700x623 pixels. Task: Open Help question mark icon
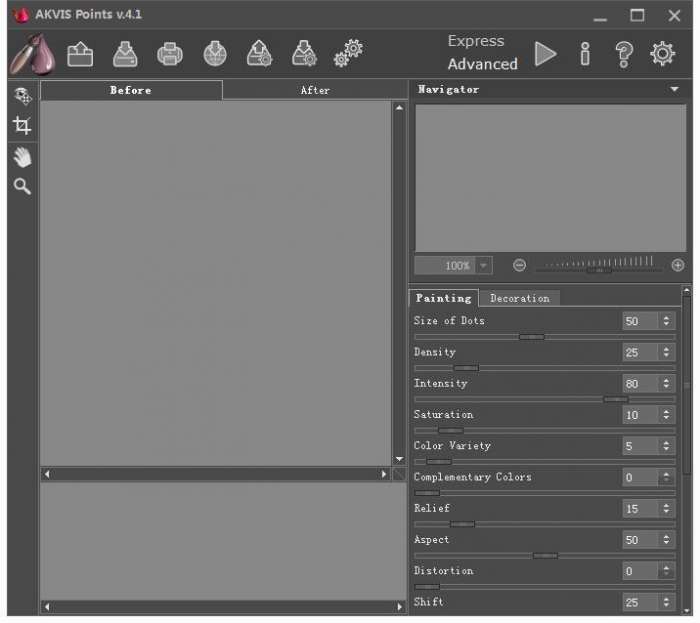(624, 54)
